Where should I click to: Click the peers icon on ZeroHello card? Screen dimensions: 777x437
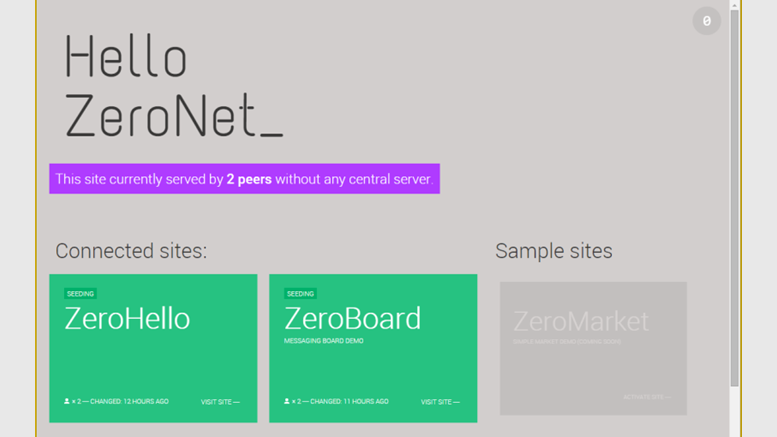click(67, 401)
